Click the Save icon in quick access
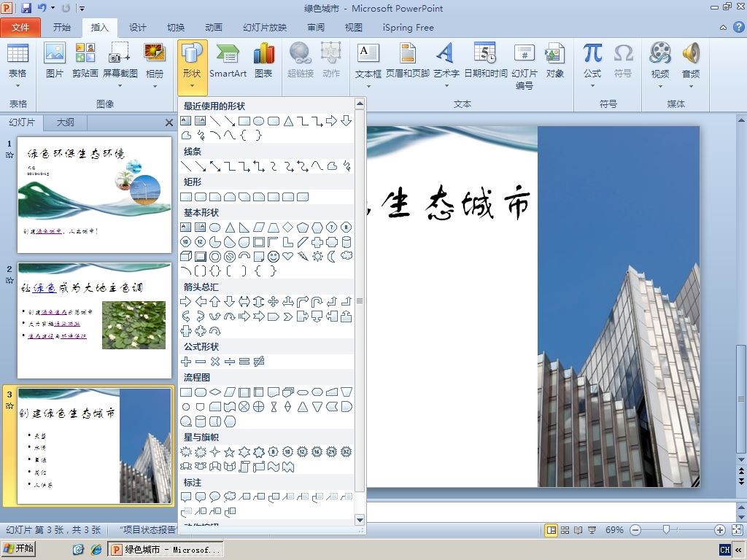Screen dimensions: 747x560 click(26, 7)
